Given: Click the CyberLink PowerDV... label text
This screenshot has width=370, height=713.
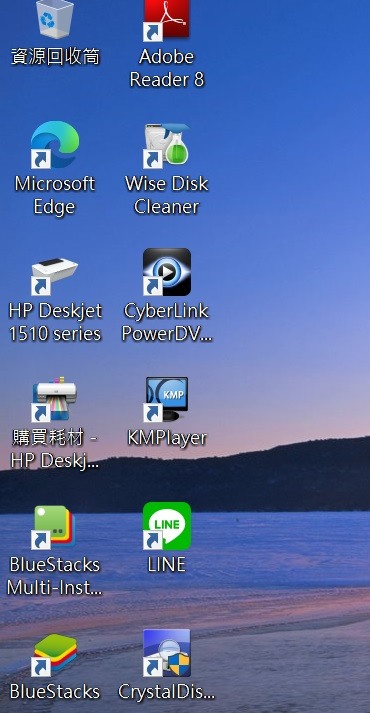Looking at the screenshot, I should pos(167,322).
